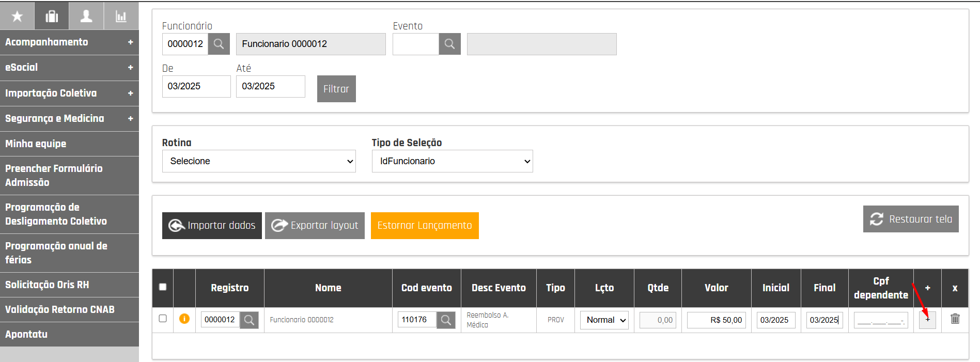Click the Restaurar tela button

[x=910, y=219]
